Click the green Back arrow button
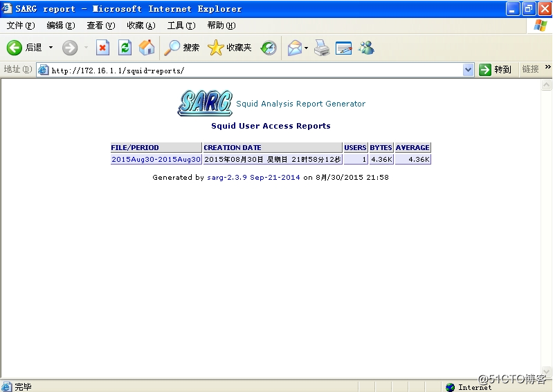This screenshot has width=553, height=392. click(15, 48)
